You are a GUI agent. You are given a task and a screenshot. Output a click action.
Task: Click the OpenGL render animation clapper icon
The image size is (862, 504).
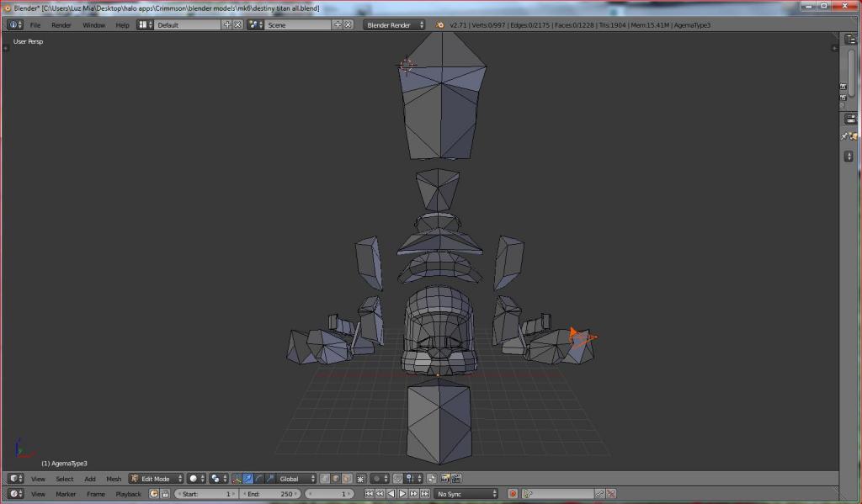(456, 479)
